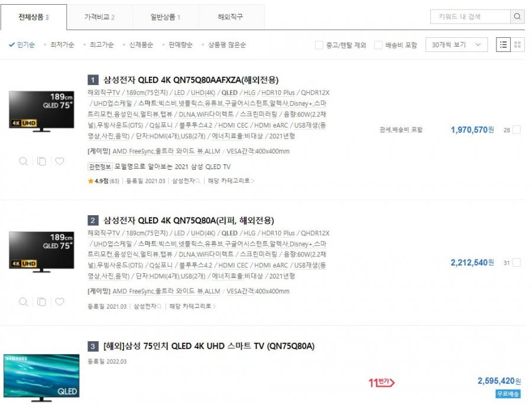Sort by 최고가순

[102, 45]
